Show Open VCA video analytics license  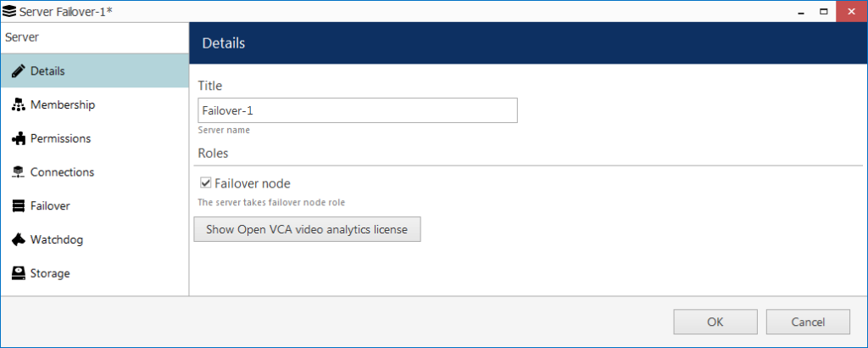tap(307, 229)
